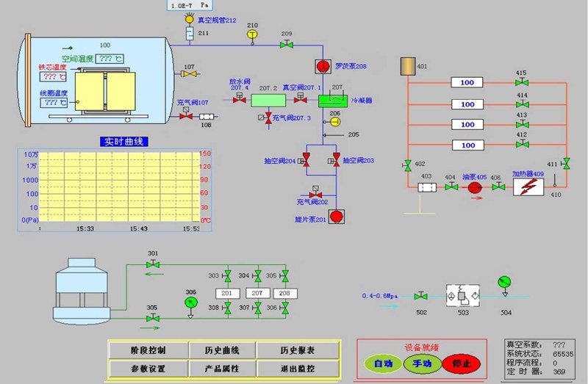Screen dimensions: 588x384
Task: Click water valve 307
Action: click(x=257, y=308)
